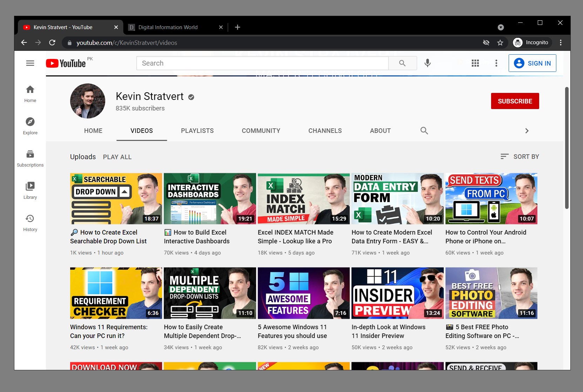Open the Excel INDEX MATCH video thumbnail
This screenshot has height=392, width=583.
[x=303, y=198]
